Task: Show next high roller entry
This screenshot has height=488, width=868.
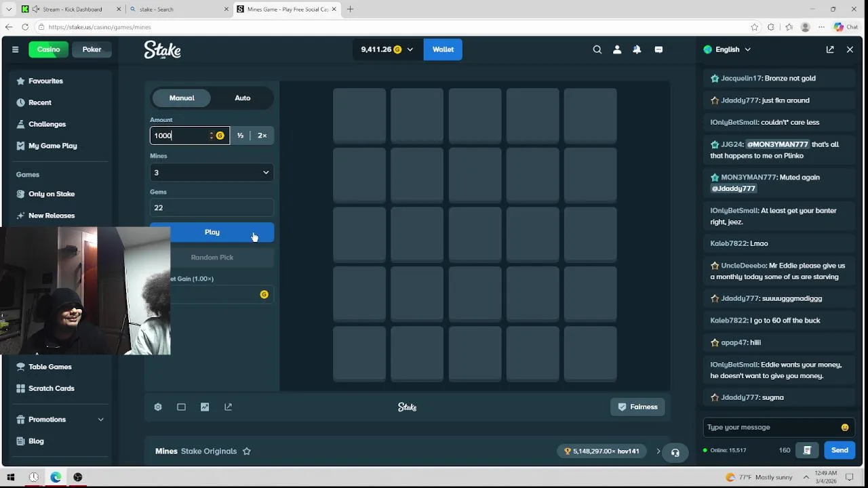Action: pyautogui.click(x=658, y=451)
